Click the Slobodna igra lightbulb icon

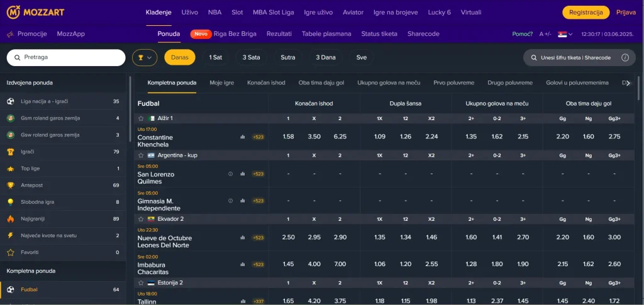pos(11,202)
